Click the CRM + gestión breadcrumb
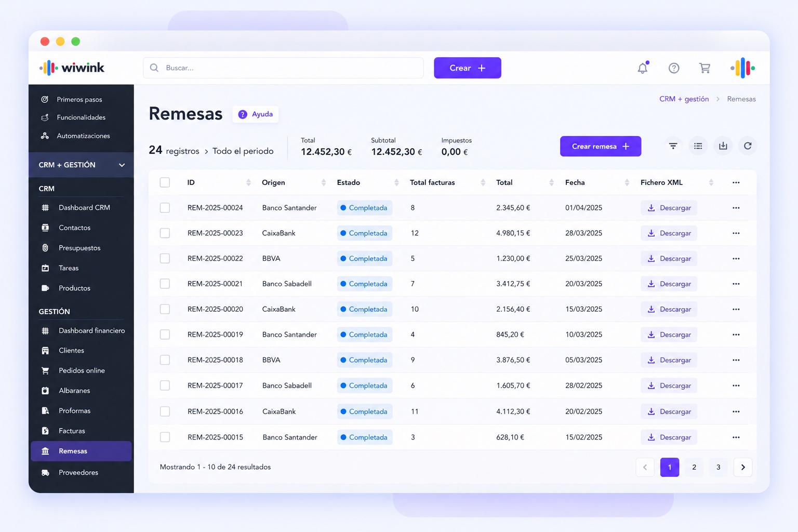This screenshot has height=532, width=798. (684, 99)
